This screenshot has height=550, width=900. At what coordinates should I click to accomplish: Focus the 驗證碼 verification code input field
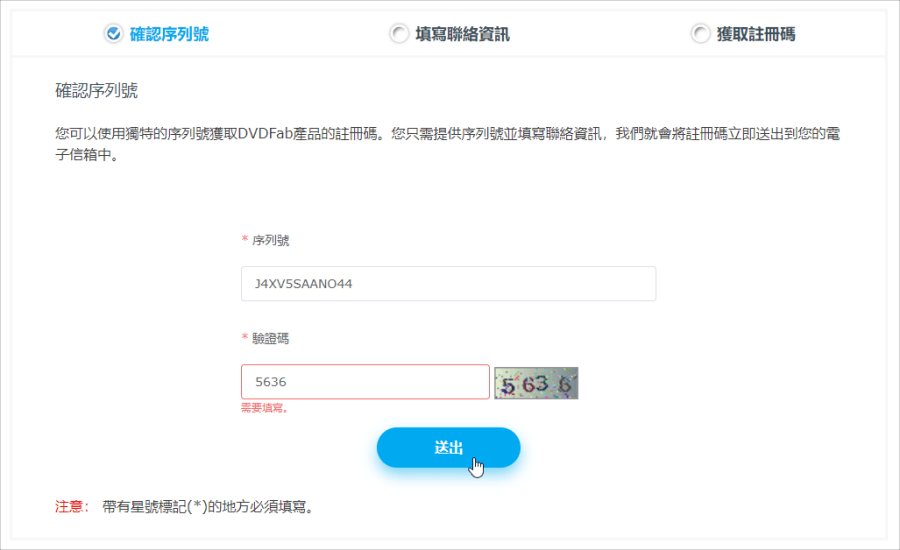point(365,382)
